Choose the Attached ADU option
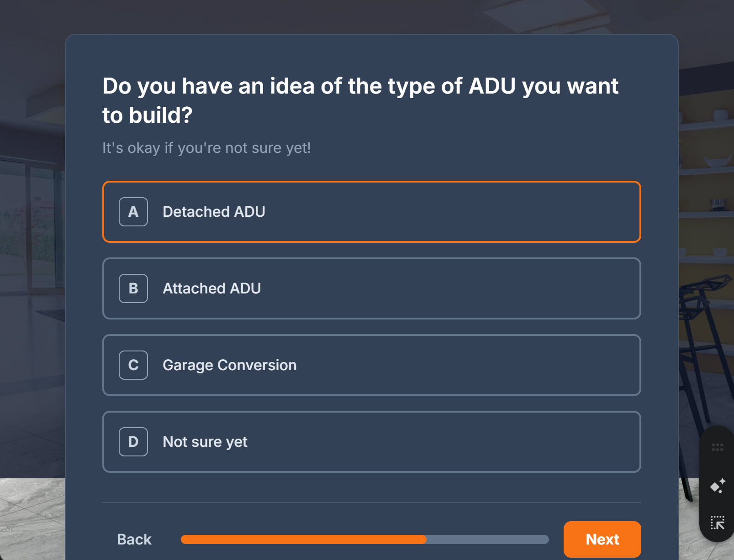 point(371,288)
